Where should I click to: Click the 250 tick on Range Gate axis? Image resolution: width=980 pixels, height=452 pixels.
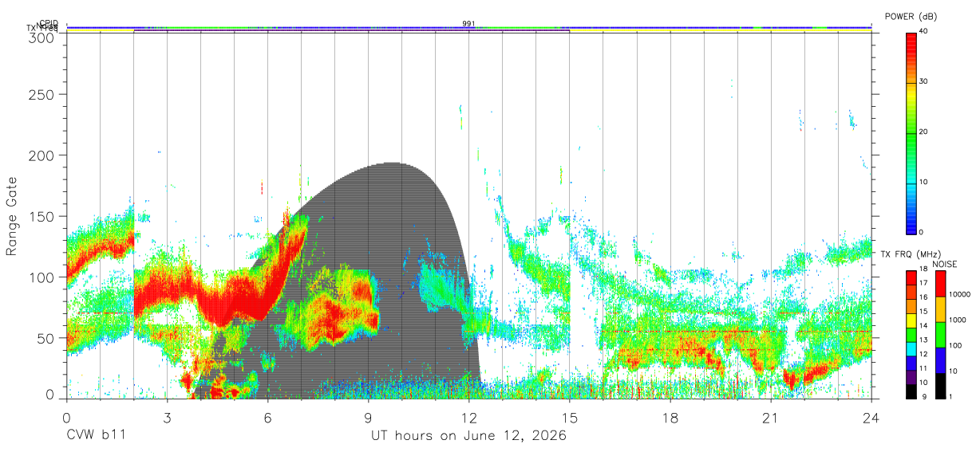pos(41,94)
